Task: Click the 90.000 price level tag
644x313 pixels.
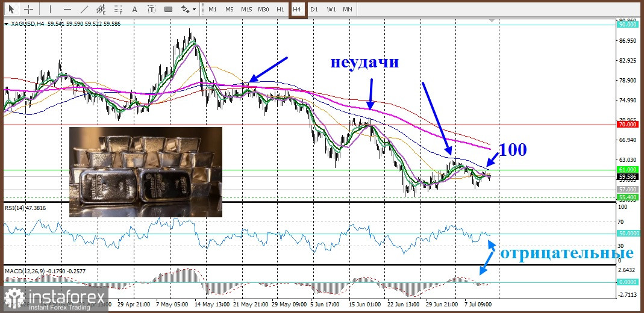Action: coord(628,25)
